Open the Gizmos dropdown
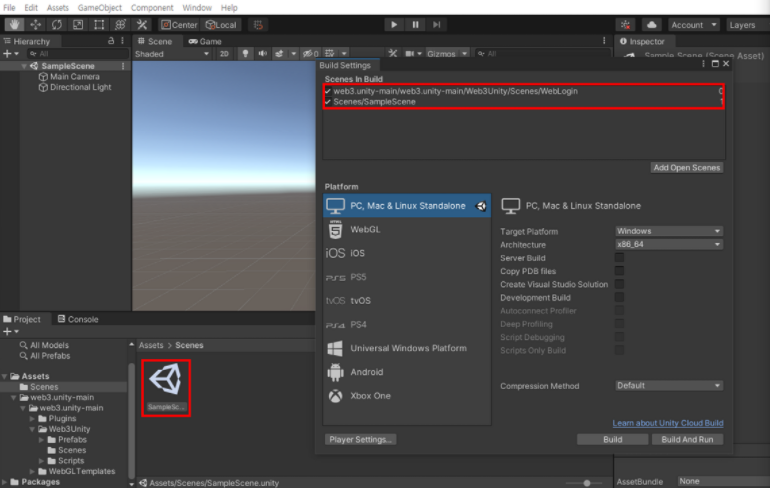 (447, 54)
